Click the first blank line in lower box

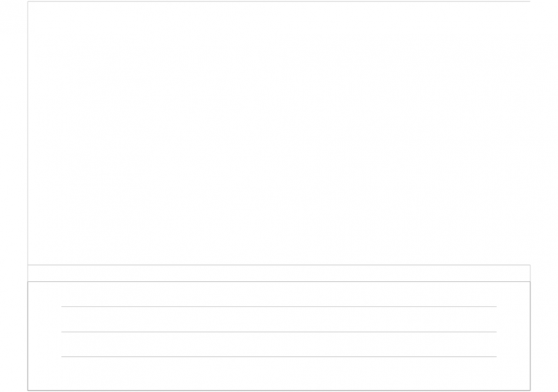pyautogui.click(x=279, y=306)
